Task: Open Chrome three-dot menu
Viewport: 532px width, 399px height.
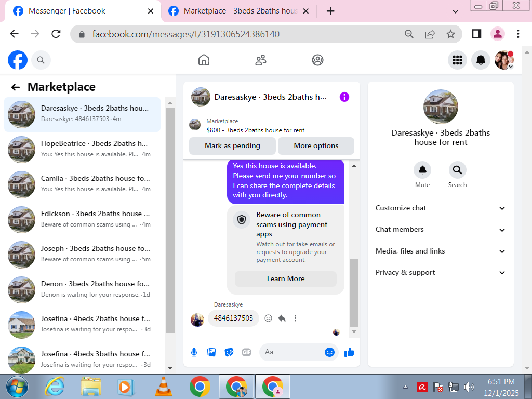Action: coord(518,34)
